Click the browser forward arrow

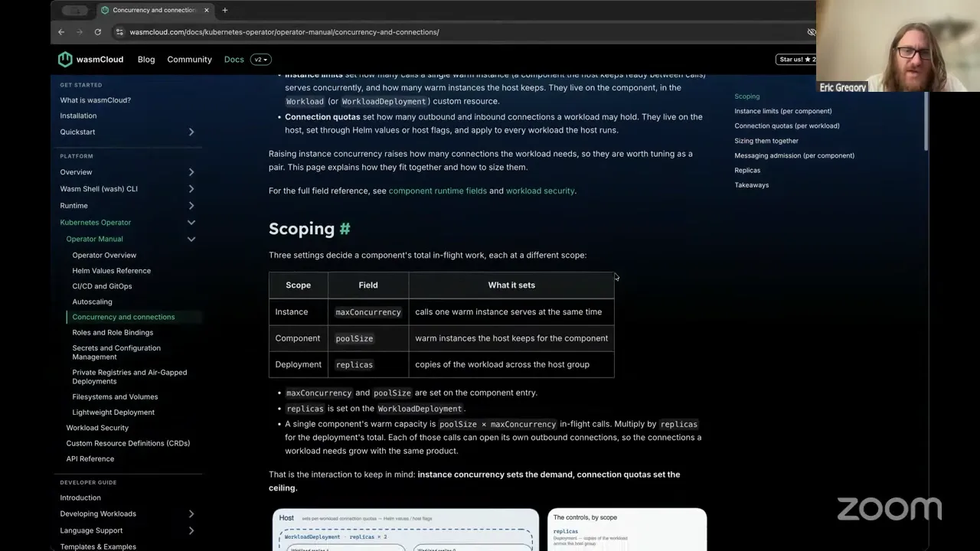tap(80, 32)
